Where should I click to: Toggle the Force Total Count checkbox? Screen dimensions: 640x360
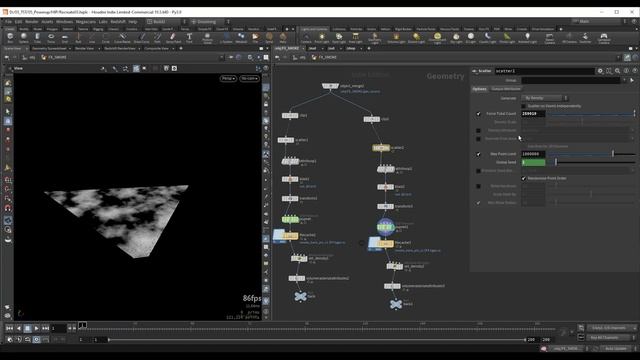478,114
